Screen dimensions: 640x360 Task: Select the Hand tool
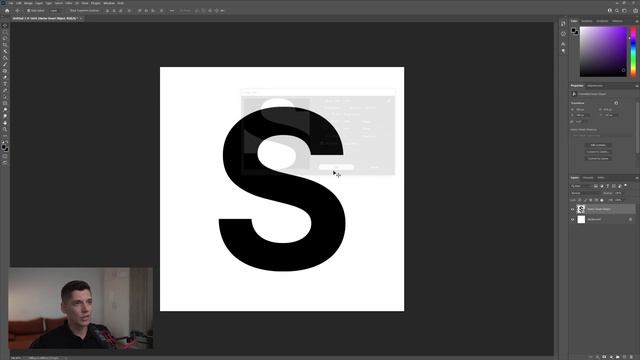point(5,122)
